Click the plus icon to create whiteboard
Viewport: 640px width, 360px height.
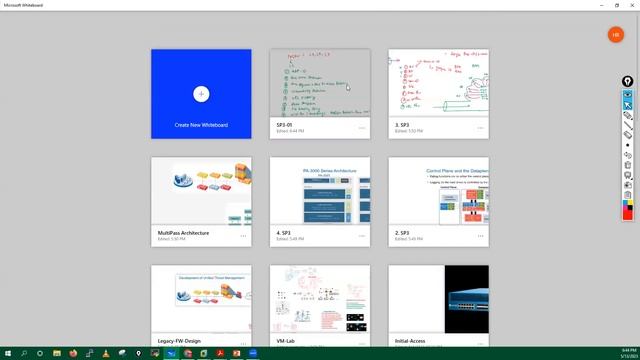(201, 94)
